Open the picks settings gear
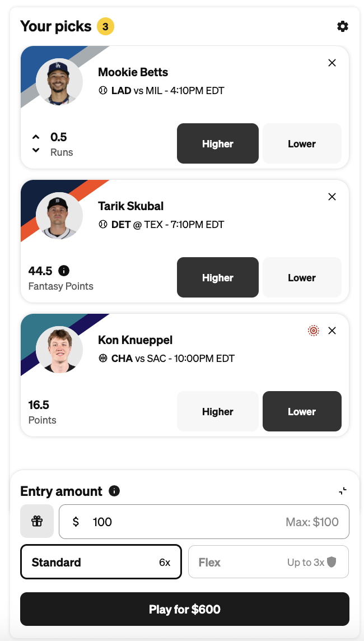The height and width of the screenshot is (641, 364). [x=342, y=26]
